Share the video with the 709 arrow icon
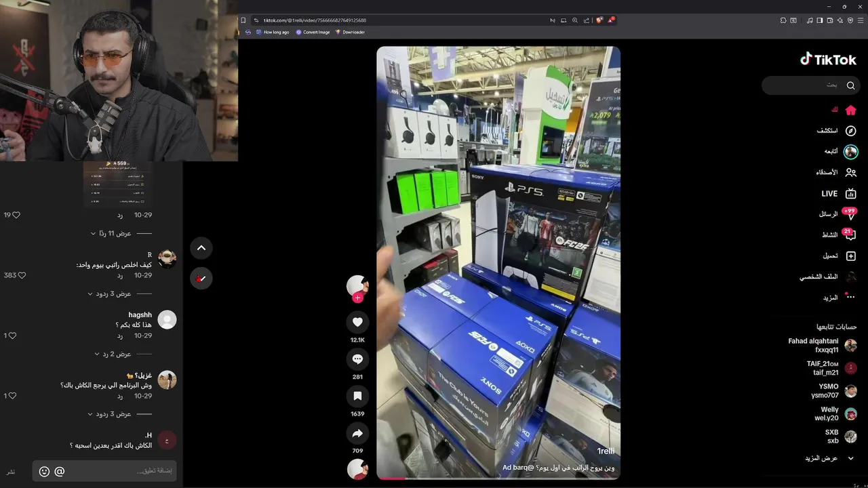 (357, 433)
